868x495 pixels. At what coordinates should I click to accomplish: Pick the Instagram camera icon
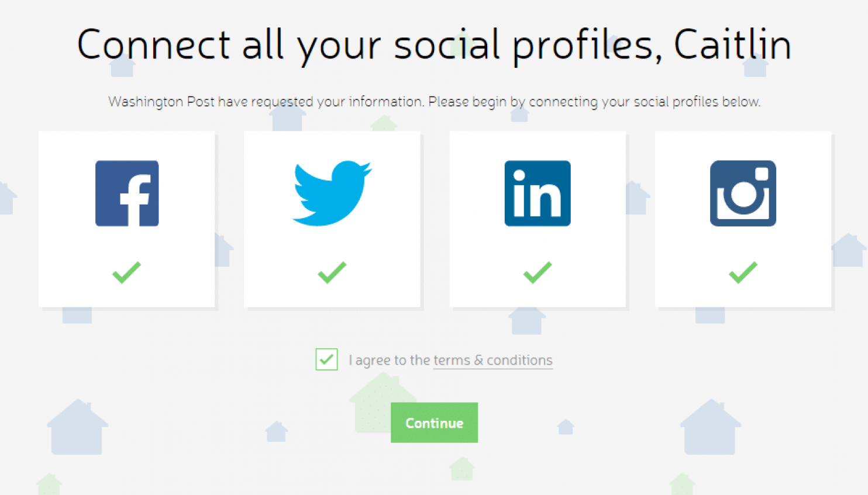pos(743,193)
